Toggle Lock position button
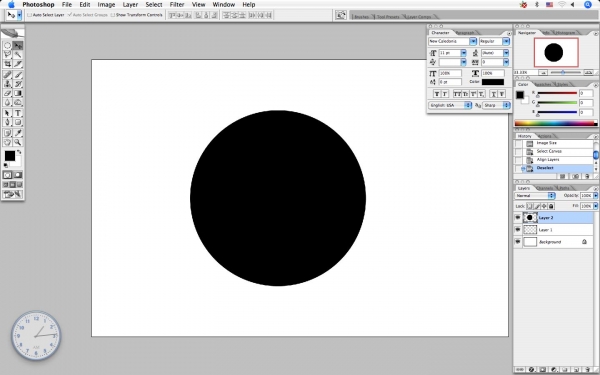The height and width of the screenshot is (375, 600). tap(544, 206)
